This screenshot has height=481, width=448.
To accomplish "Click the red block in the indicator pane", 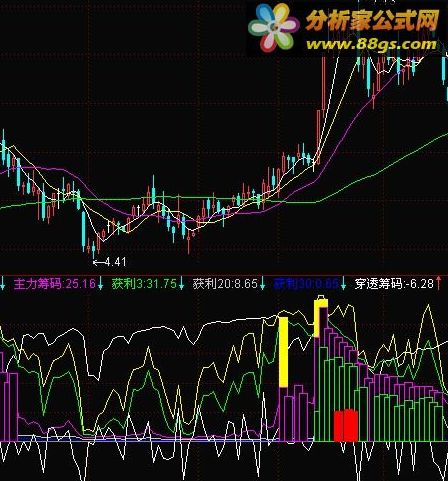I will point(346,426).
